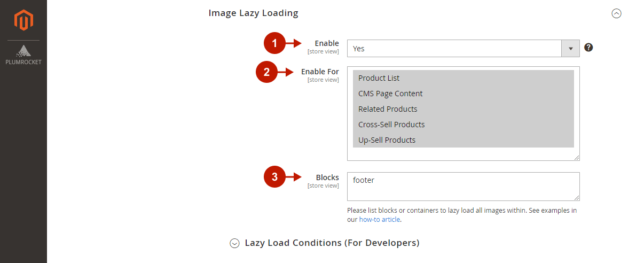Viewport: 644px width, 263px height.
Task: Click red step marker number 1
Action: click(274, 43)
